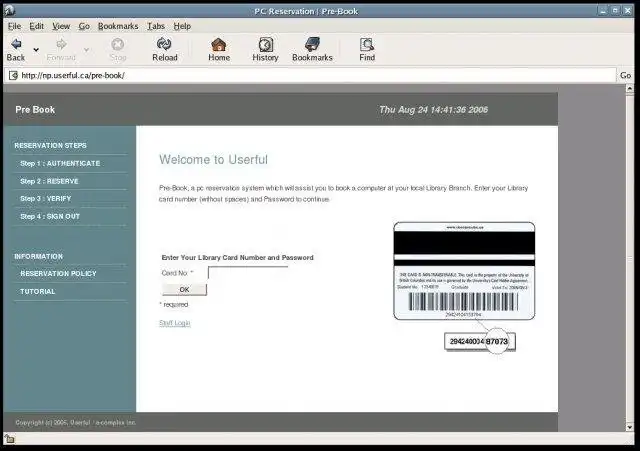Click the greyed Forward arrow icon
The width and height of the screenshot is (640, 451).
tap(61, 44)
